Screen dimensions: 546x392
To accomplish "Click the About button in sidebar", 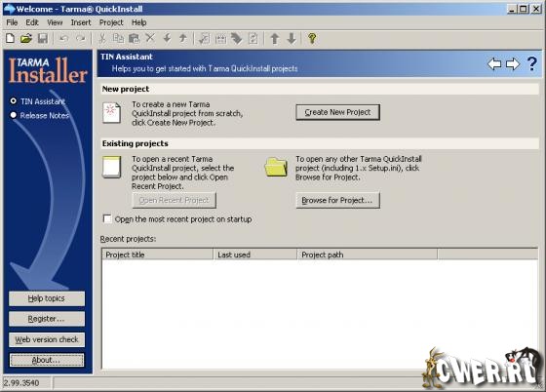I will point(47,360).
